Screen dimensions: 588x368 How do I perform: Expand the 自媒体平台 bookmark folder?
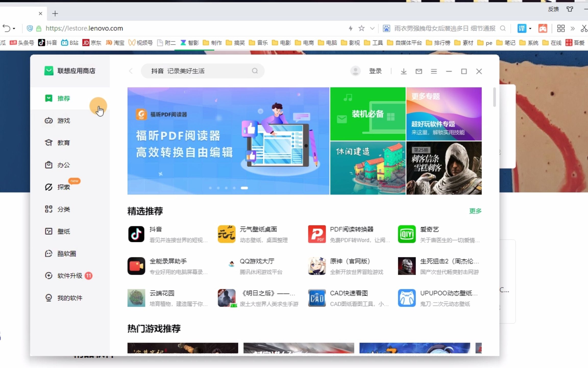pyautogui.click(x=404, y=43)
